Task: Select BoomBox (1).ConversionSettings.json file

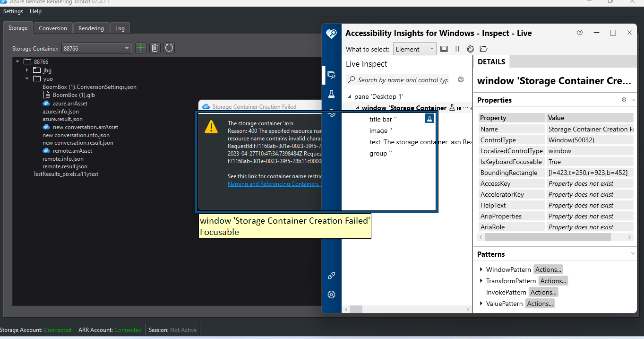Action: [89, 87]
